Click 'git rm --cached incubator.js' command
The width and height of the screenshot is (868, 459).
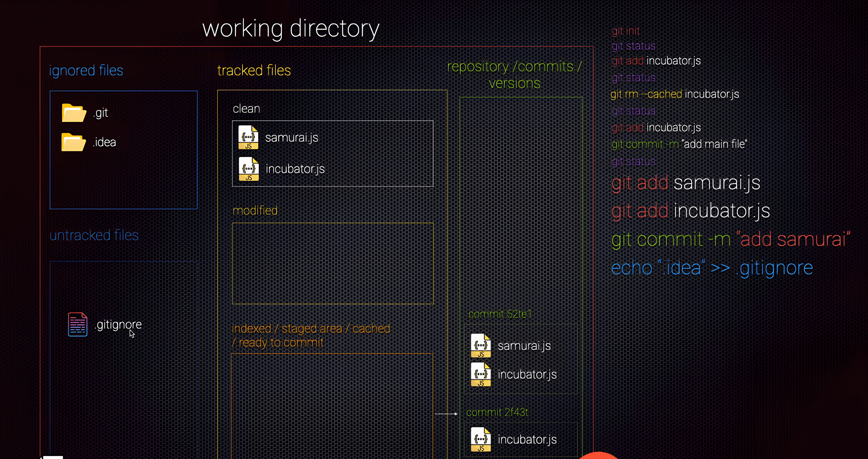pos(674,94)
